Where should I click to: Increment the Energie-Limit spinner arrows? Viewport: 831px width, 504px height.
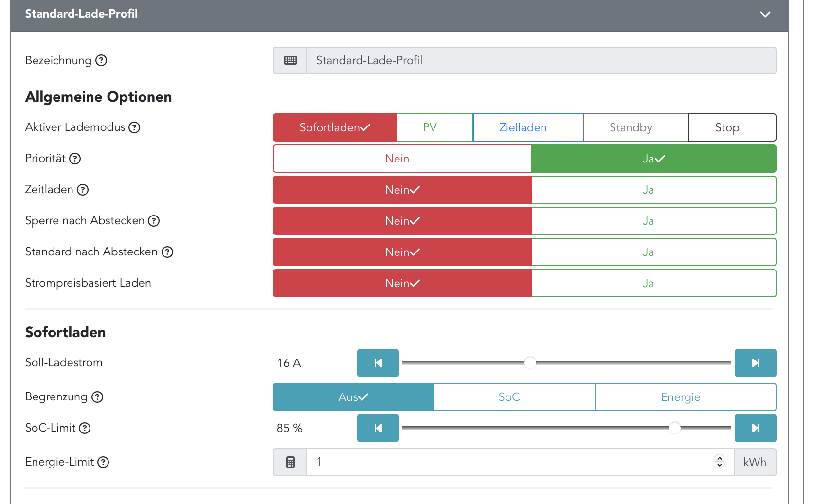(720, 458)
